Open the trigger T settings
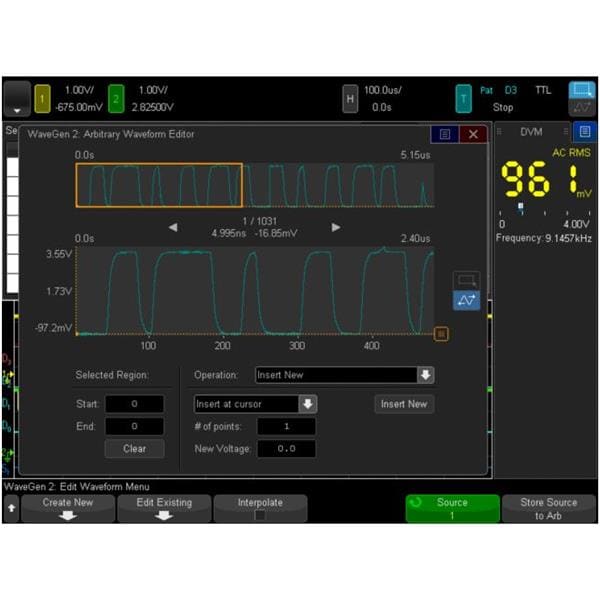600x600 pixels. [x=463, y=99]
